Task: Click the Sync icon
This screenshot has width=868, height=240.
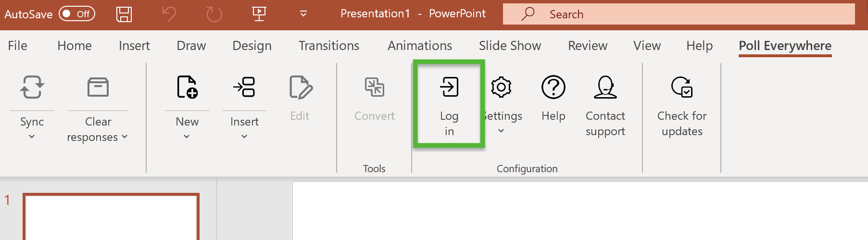Action: coord(32,87)
